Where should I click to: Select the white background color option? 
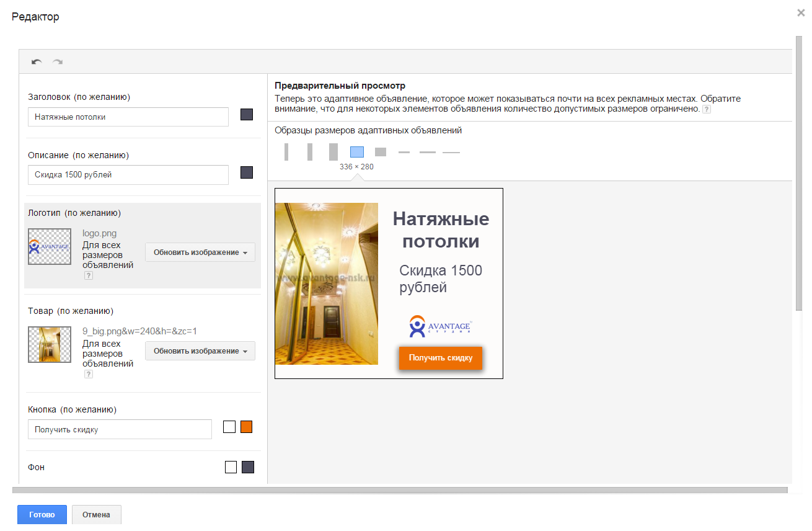pos(230,467)
